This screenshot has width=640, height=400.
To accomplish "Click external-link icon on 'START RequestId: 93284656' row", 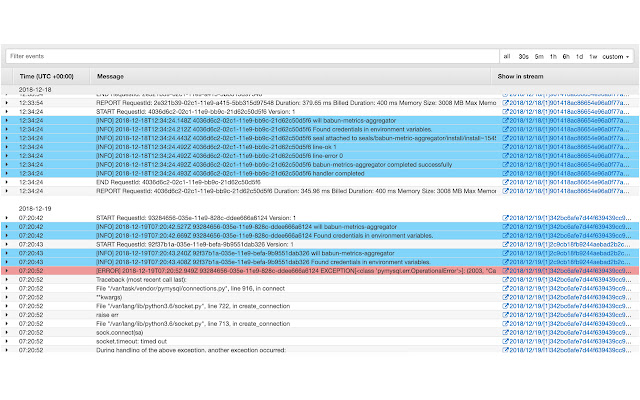I will 505,218.
